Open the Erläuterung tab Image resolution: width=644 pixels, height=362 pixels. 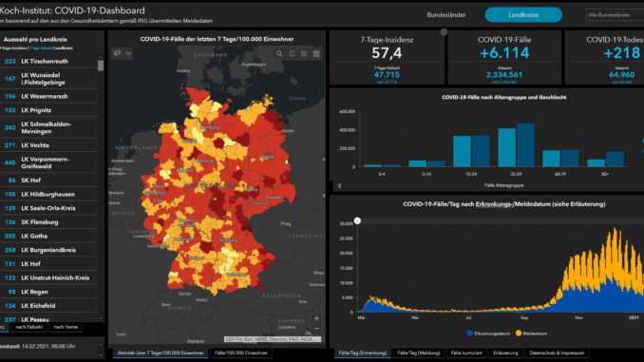(x=505, y=352)
